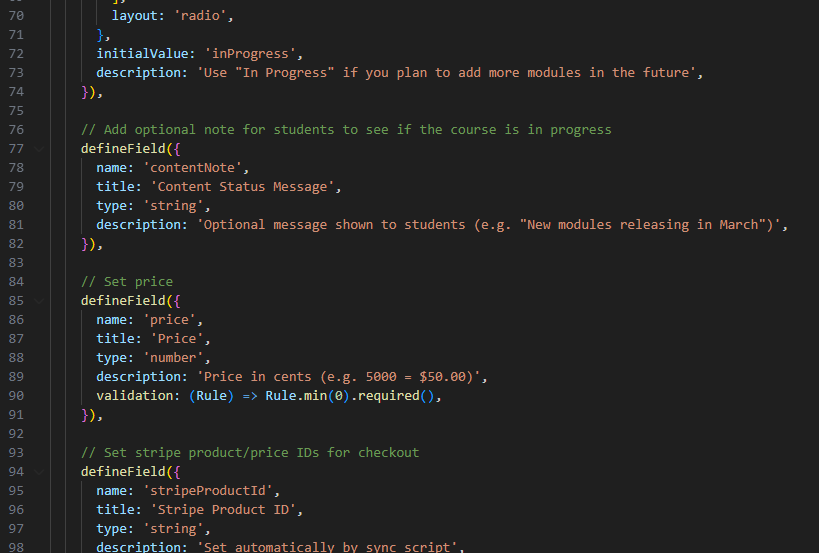The height and width of the screenshot is (553, 819).
Task: Click 'Set automatically by sync script' text
Action: tap(329, 547)
